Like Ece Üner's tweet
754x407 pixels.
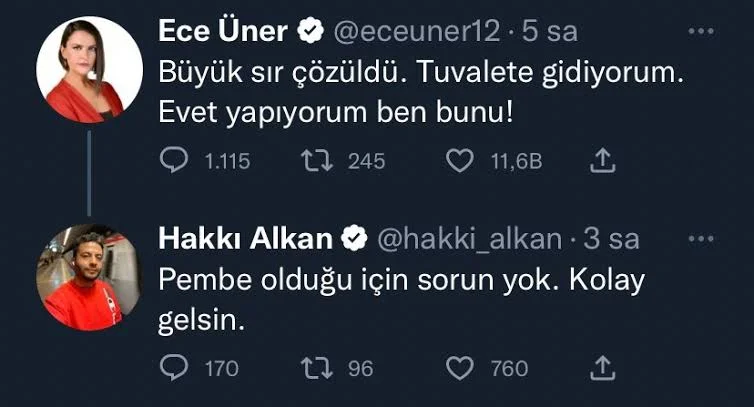[x=459, y=161]
